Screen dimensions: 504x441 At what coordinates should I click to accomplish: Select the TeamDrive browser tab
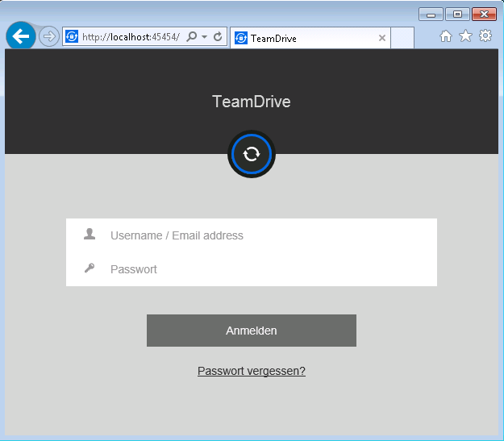click(x=310, y=38)
